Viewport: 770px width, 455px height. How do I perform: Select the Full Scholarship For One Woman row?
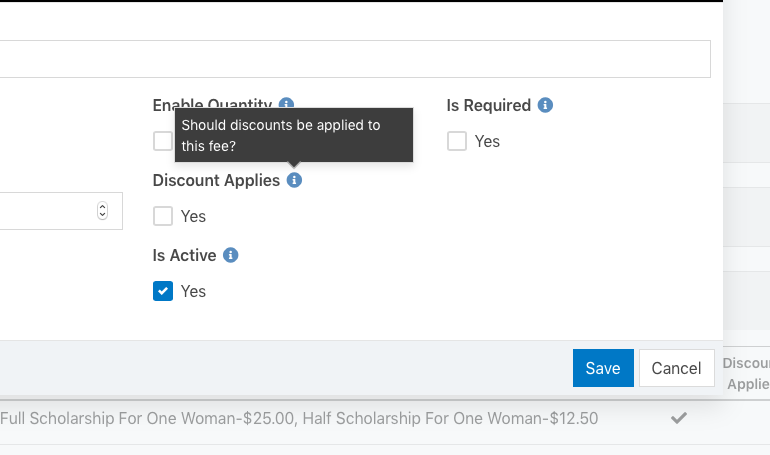tap(300, 418)
